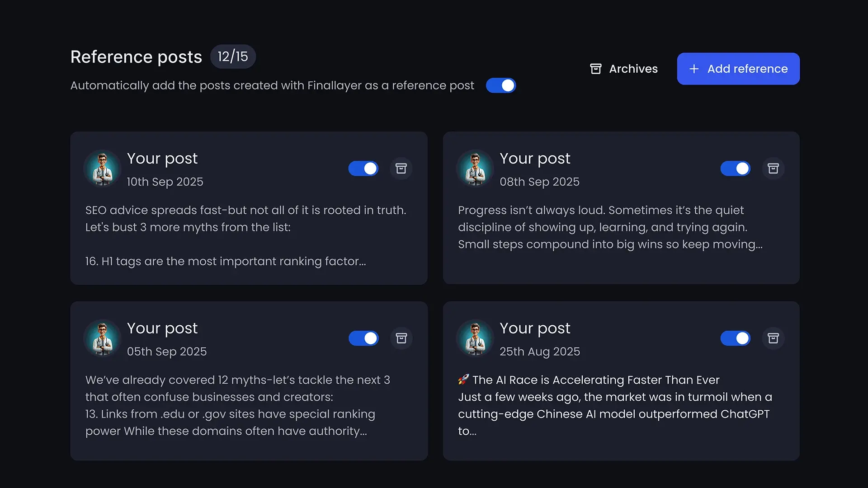This screenshot has width=868, height=488.
Task: Toggle off the 08th Sep 2025 post
Action: (x=736, y=169)
